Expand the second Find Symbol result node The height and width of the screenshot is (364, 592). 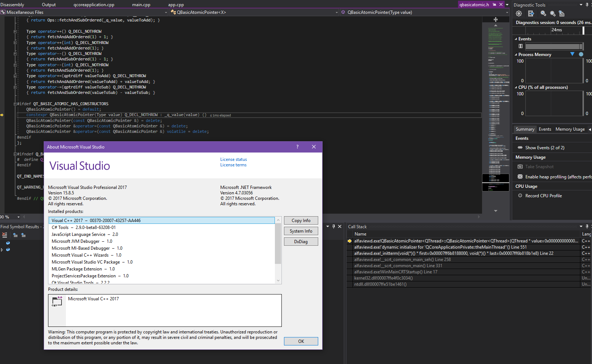coord(2,250)
